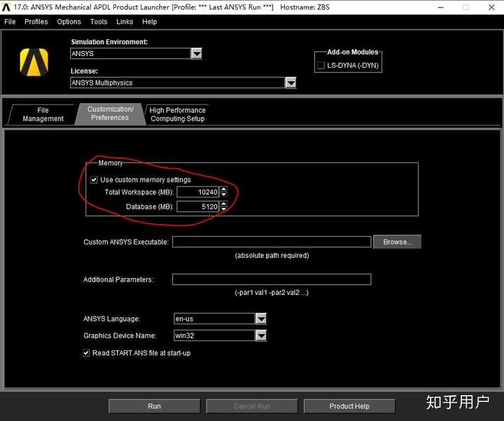
Task: Click Browse button for custom executable
Action: [x=397, y=242]
